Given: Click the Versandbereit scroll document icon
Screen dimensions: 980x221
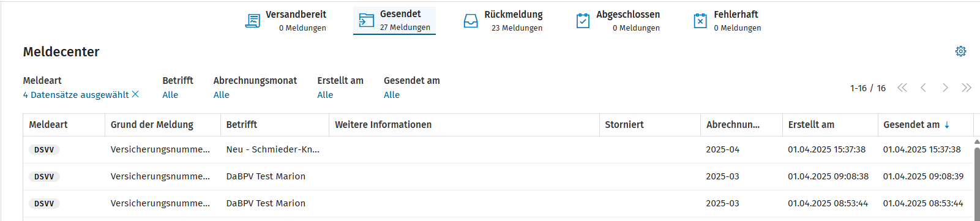Looking at the screenshot, I should 252,21.
